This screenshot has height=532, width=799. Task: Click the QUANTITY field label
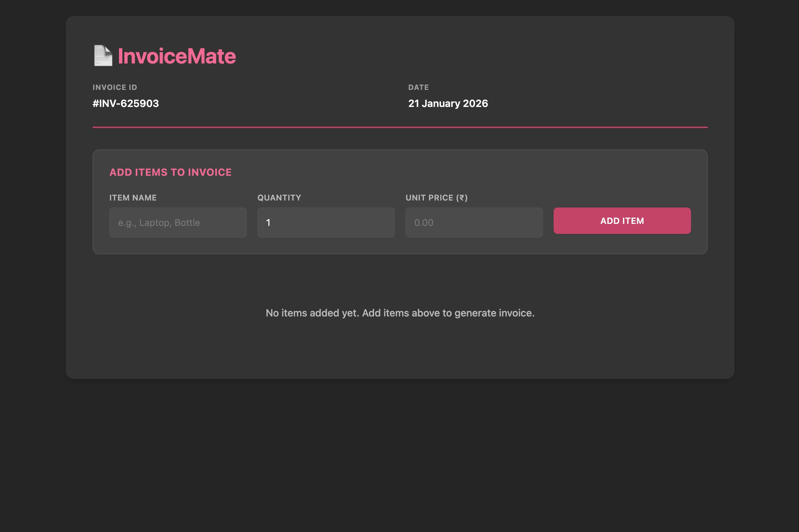tap(279, 198)
